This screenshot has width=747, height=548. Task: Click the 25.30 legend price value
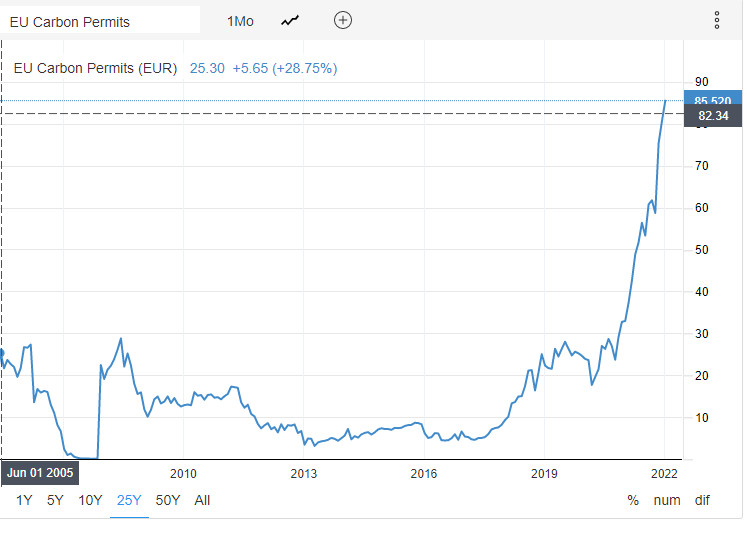[x=206, y=68]
